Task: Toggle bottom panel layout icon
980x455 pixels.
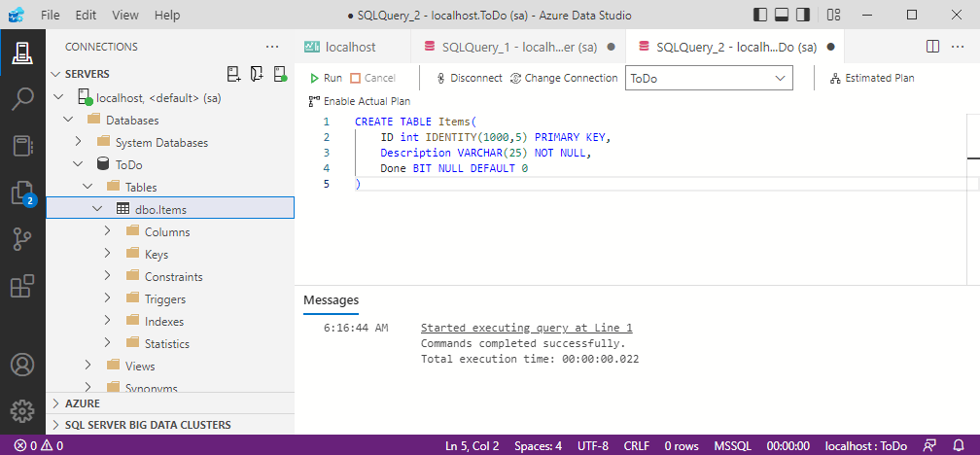Action: [x=782, y=15]
